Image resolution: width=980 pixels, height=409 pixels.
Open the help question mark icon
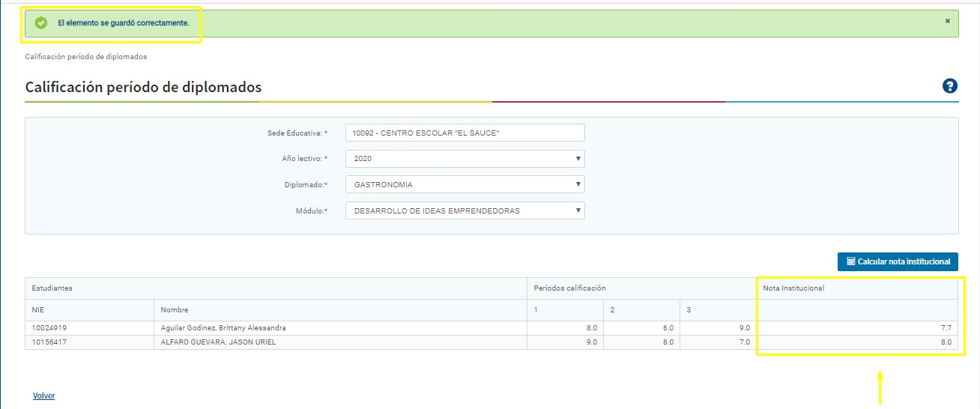(950, 86)
